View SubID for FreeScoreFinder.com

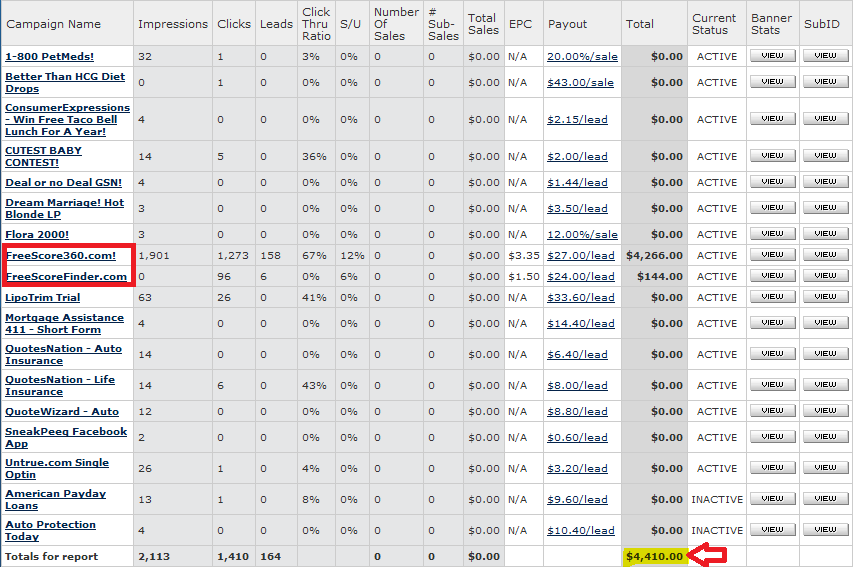tap(825, 276)
